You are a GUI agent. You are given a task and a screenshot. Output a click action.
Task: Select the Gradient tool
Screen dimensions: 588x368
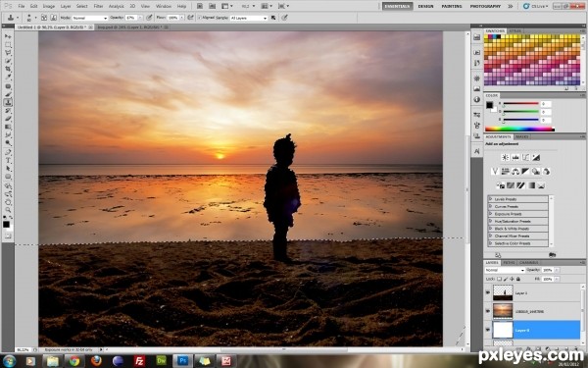pos(8,127)
